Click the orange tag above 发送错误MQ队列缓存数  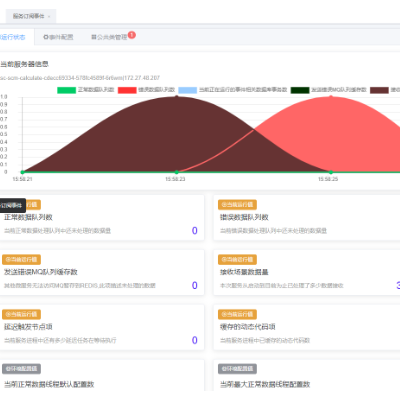point(22,259)
